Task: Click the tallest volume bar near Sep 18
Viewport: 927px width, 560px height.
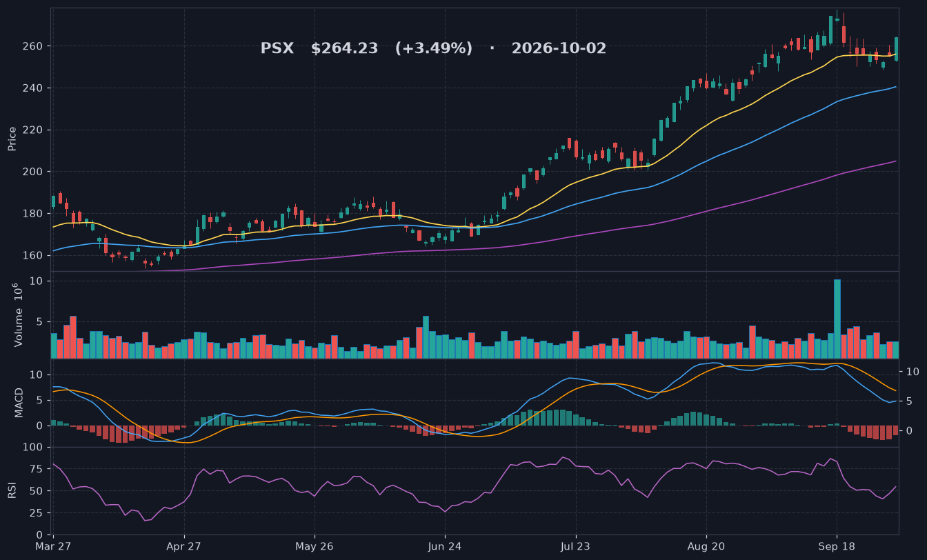Action: tap(837, 319)
